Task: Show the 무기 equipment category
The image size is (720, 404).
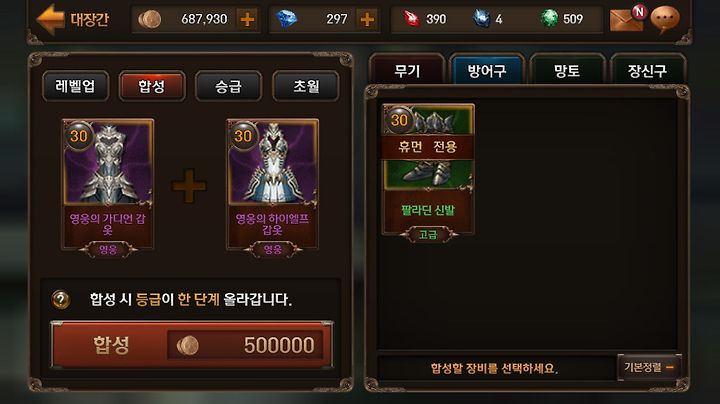Action: coord(407,70)
